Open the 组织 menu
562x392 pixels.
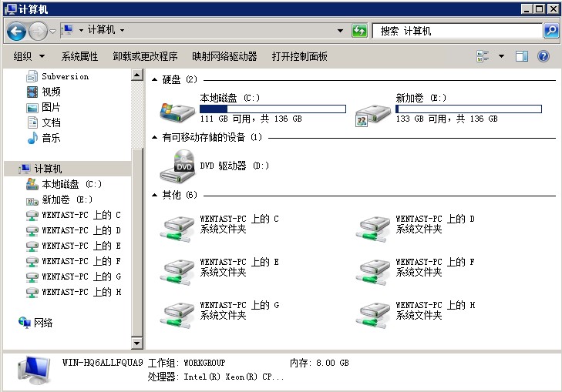tap(29, 56)
